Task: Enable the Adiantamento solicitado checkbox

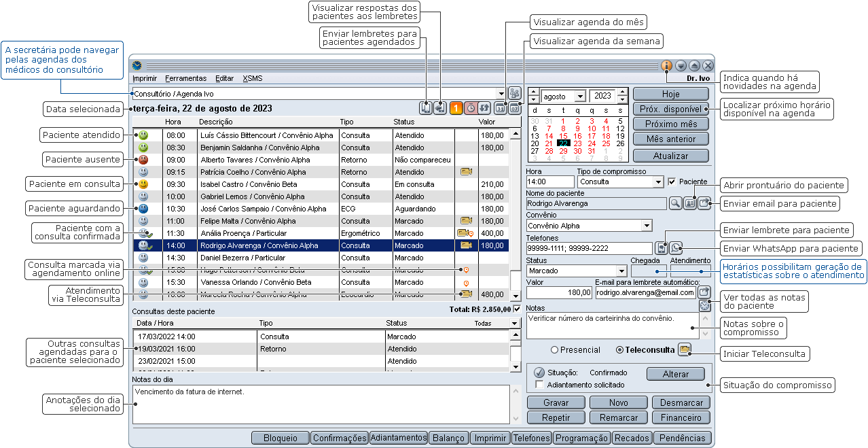Action: 539,385
